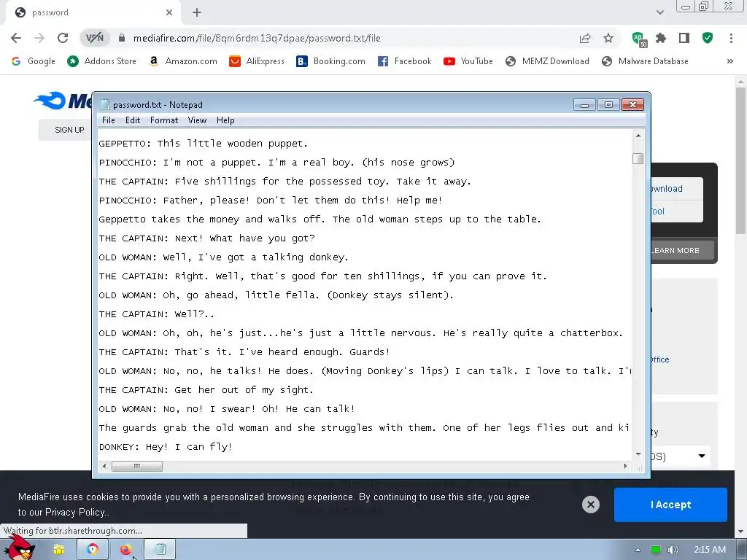The height and width of the screenshot is (560, 747).
Task: Switch to Notepad taskbar button
Action: click(x=160, y=550)
